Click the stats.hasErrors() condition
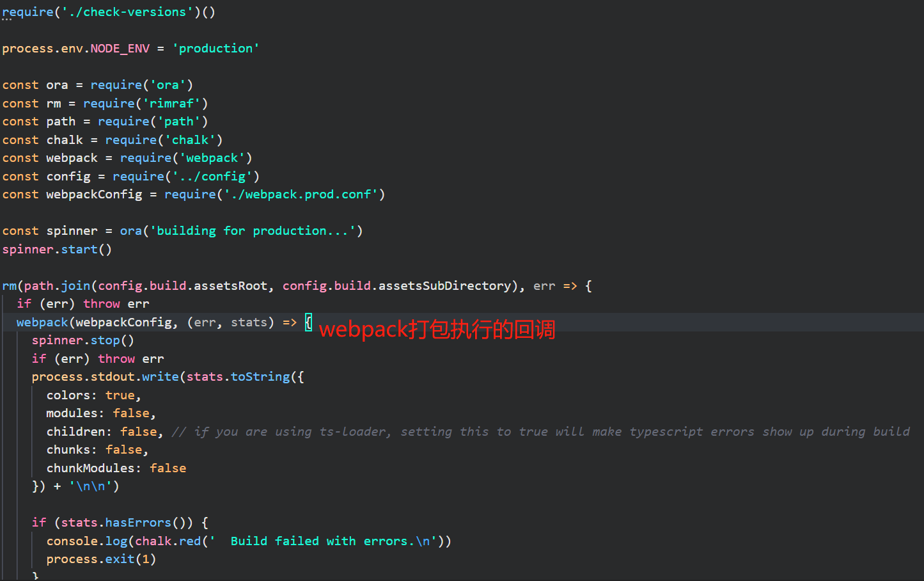The height and width of the screenshot is (581, 924). click(x=123, y=523)
